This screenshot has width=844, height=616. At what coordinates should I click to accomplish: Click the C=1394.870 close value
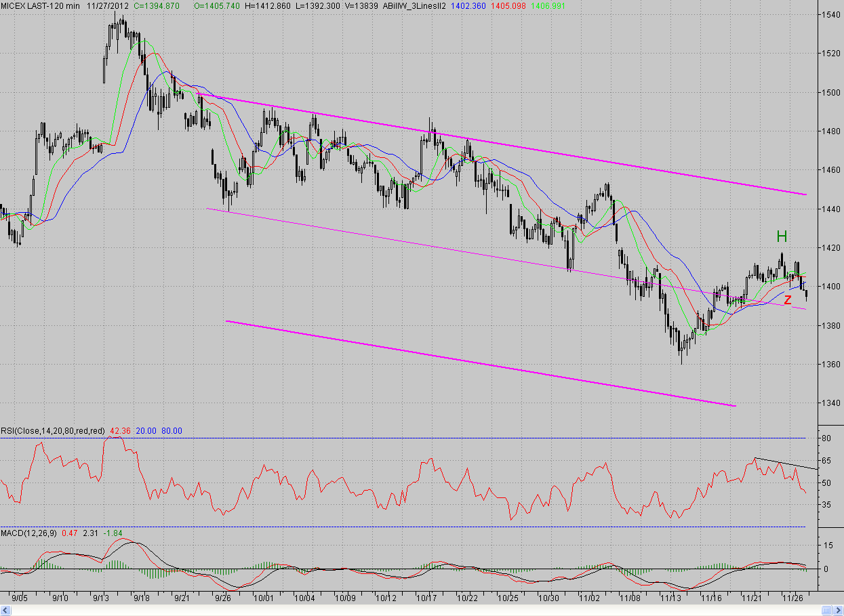(x=156, y=5)
